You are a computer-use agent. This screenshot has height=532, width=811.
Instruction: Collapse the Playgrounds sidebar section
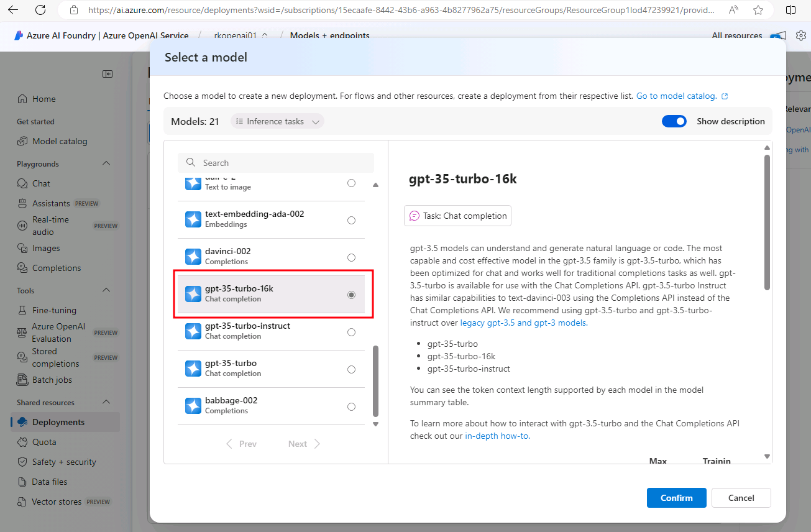click(x=106, y=163)
